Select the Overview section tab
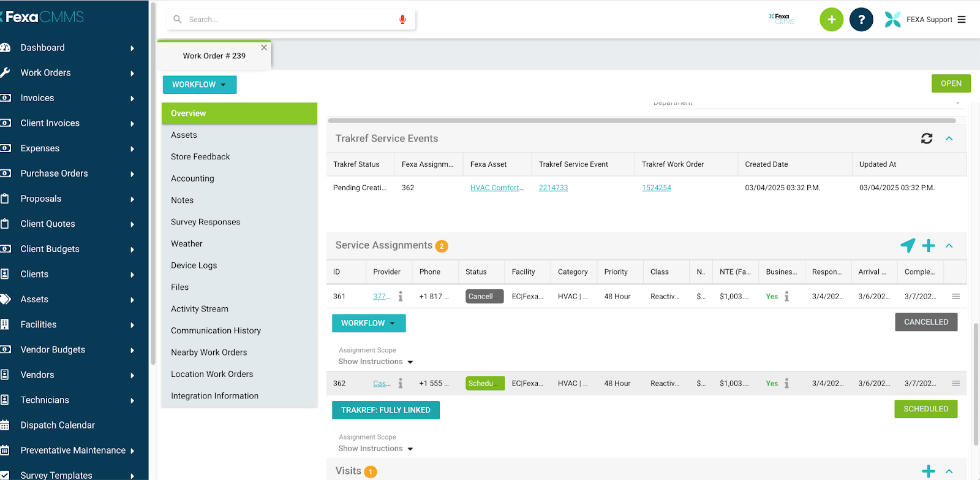 (x=239, y=113)
